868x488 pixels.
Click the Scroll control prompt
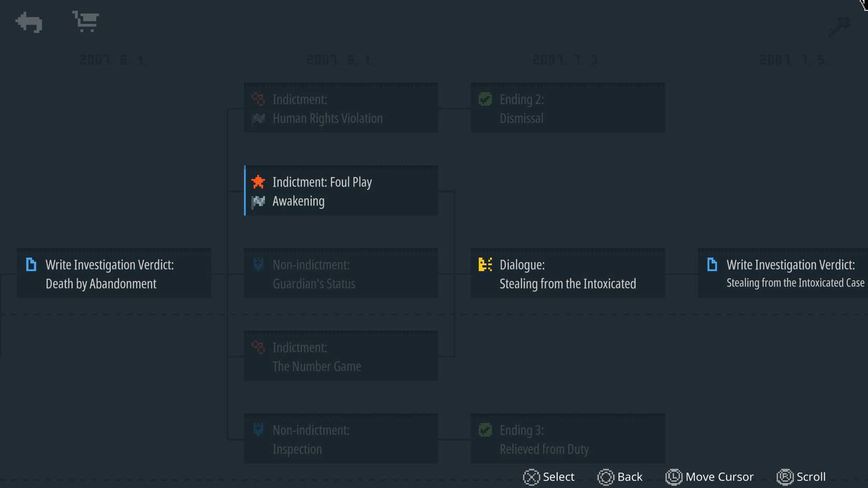tap(801, 477)
